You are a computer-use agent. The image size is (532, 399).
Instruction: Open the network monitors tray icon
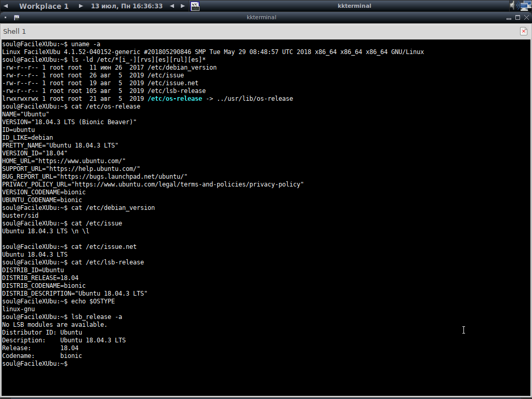point(526,6)
